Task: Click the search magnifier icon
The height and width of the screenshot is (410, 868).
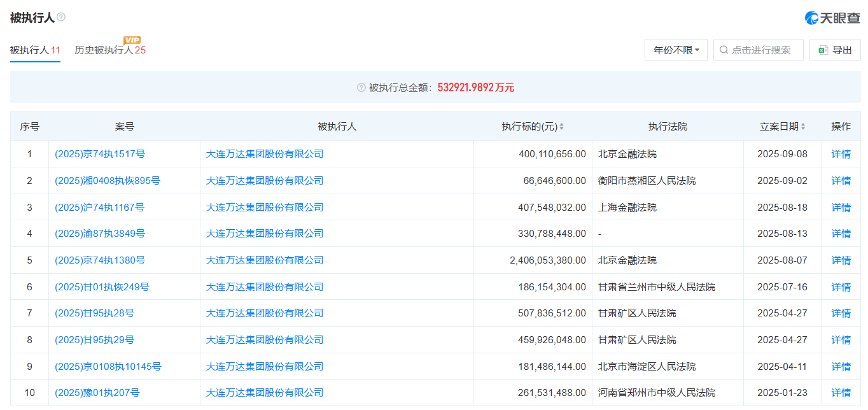Action: [724, 50]
